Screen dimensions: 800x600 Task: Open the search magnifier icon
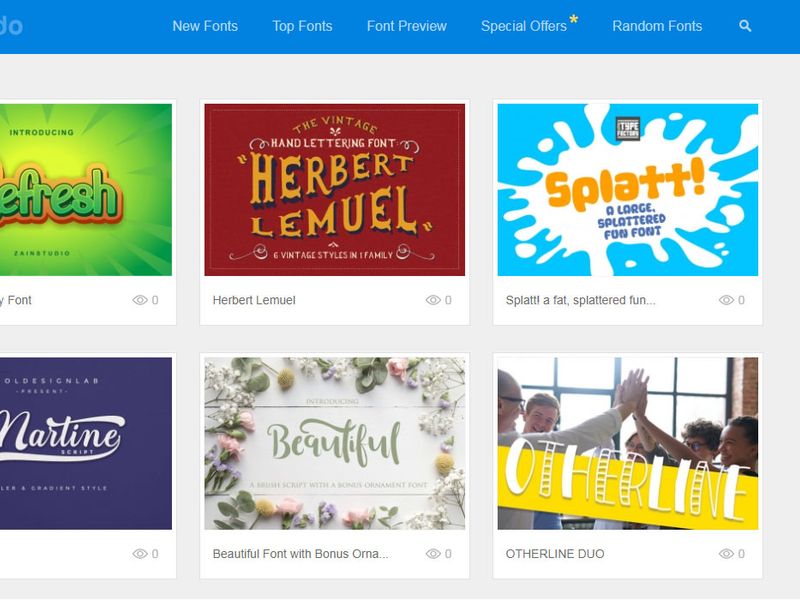click(745, 26)
